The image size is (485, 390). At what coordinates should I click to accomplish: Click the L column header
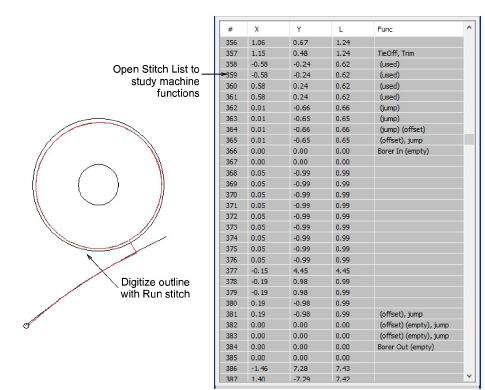click(x=352, y=29)
